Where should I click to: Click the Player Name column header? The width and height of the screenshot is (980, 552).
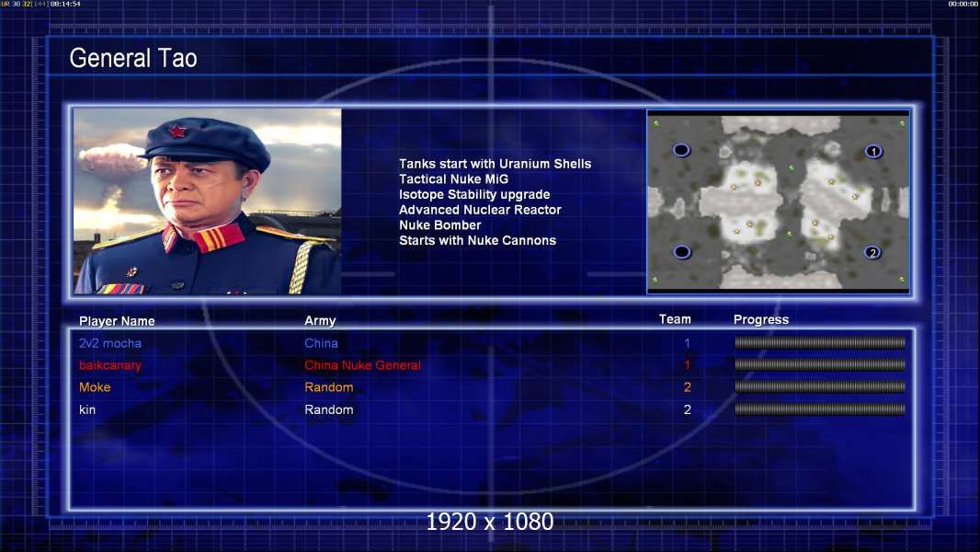coord(117,321)
